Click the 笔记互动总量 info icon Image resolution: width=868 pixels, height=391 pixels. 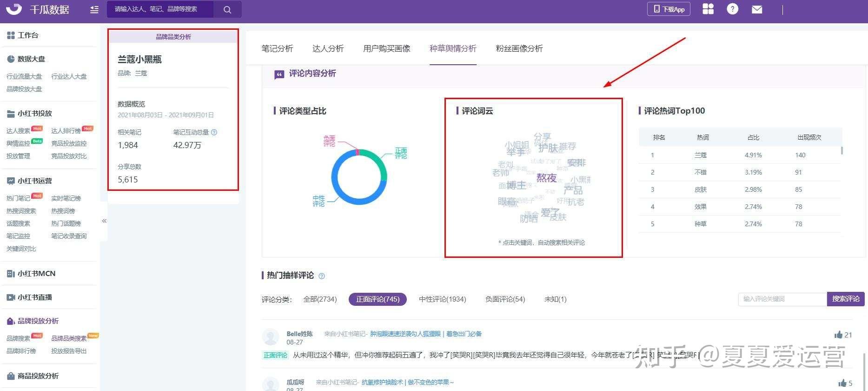[x=214, y=132]
